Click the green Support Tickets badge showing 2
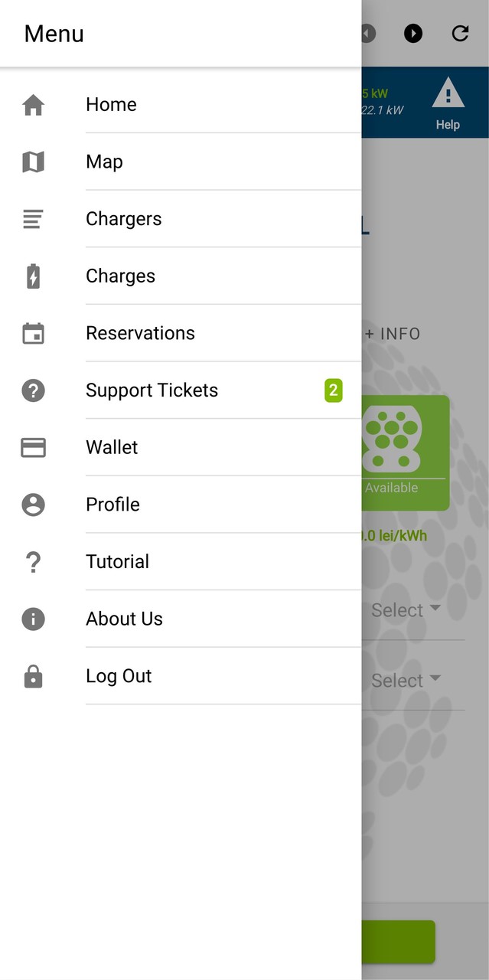 pos(333,390)
